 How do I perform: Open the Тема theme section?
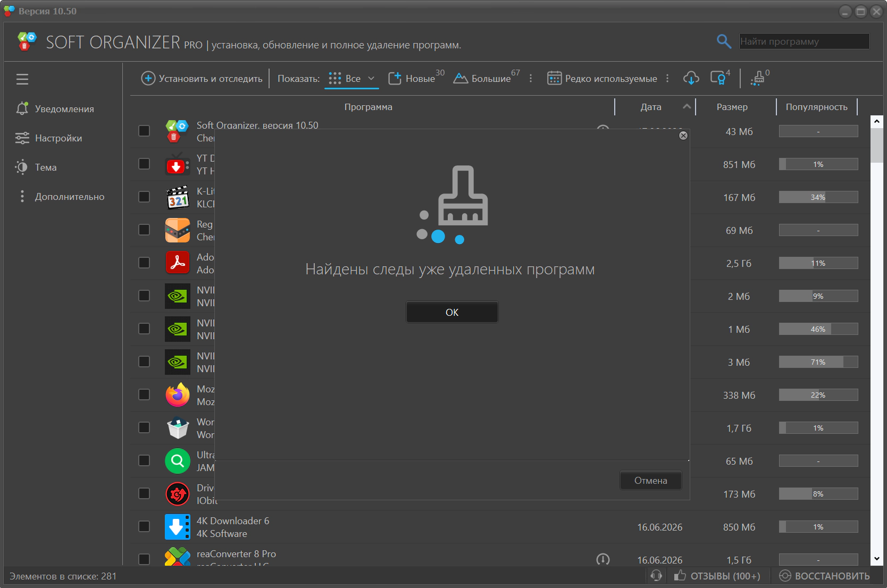[36, 167]
